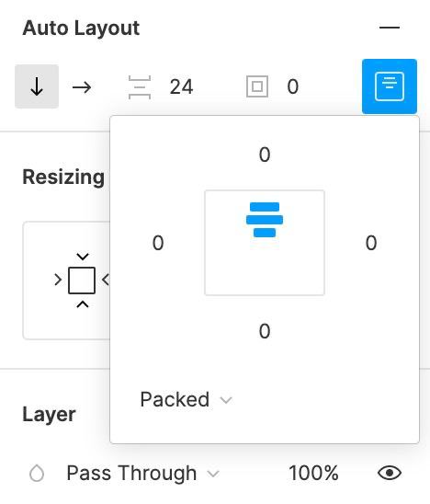Click the 100% layer opacity field

(313, 473)
